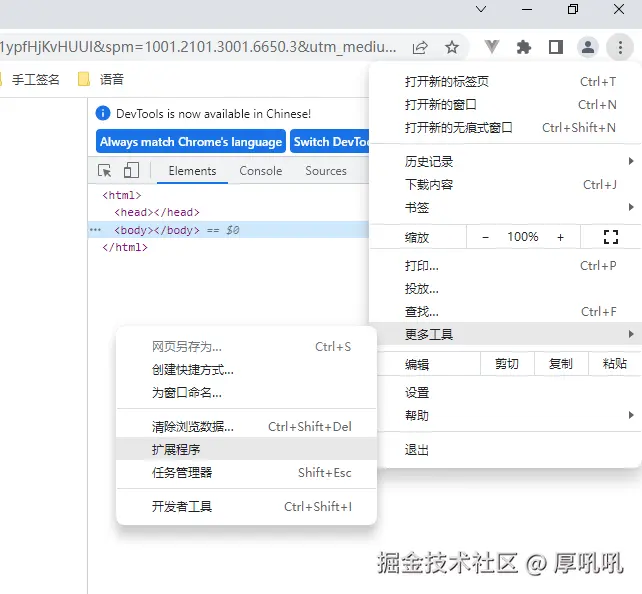Click the fullscreen icon in zoom row
Screen dimensions: 642x594
[x=610, y=237]
